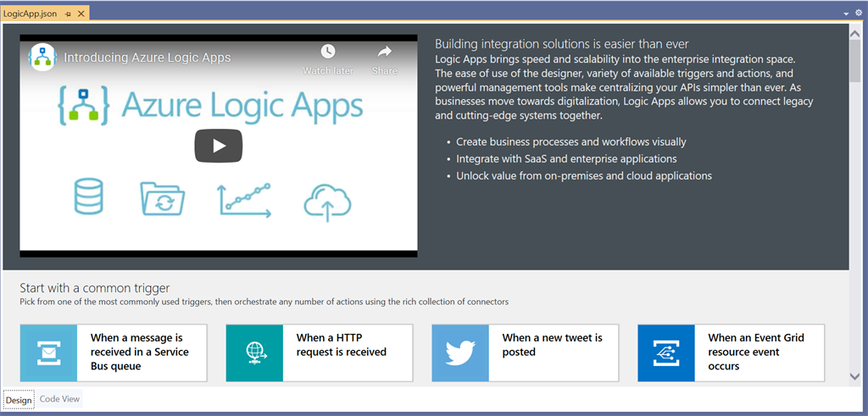Click the vertical scrollbar thumb
This screenshot has width=868, height=416.
854,60
